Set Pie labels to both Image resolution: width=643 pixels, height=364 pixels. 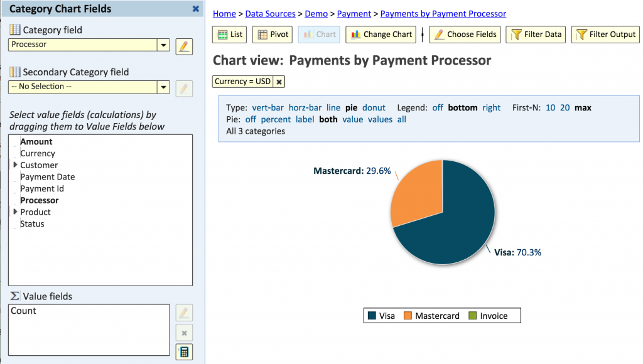point(328,119)
